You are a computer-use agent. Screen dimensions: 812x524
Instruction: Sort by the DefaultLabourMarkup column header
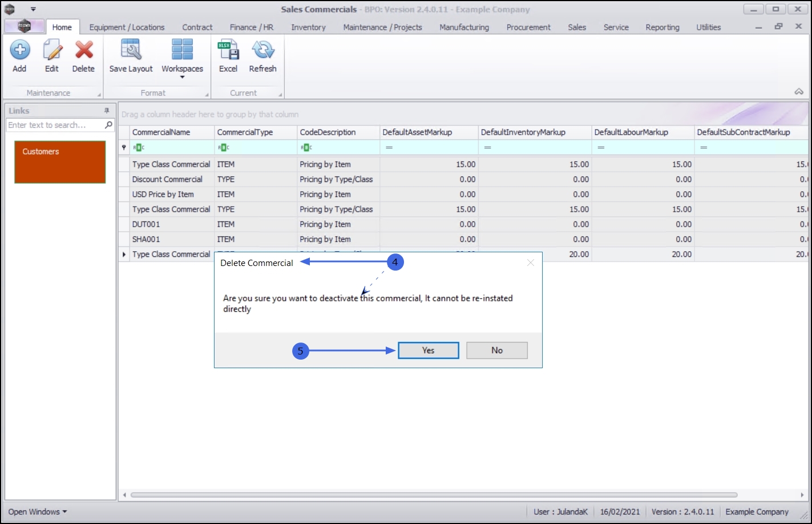click(643, 132)
